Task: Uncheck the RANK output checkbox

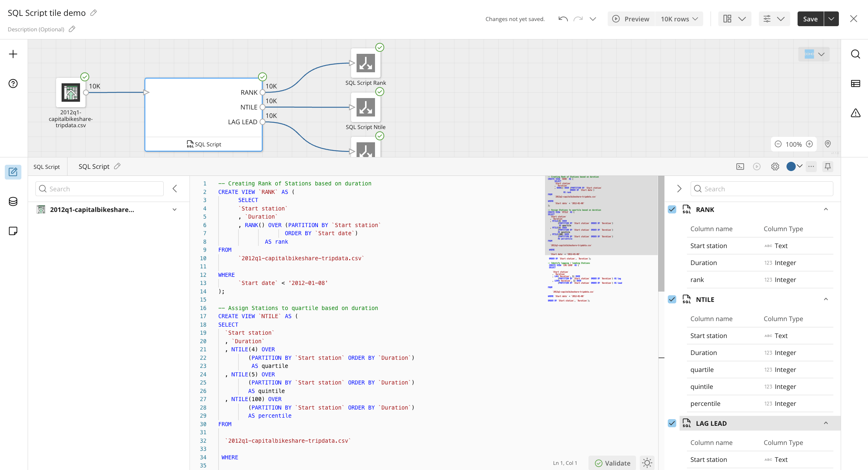Action: (x=672, y=210)
